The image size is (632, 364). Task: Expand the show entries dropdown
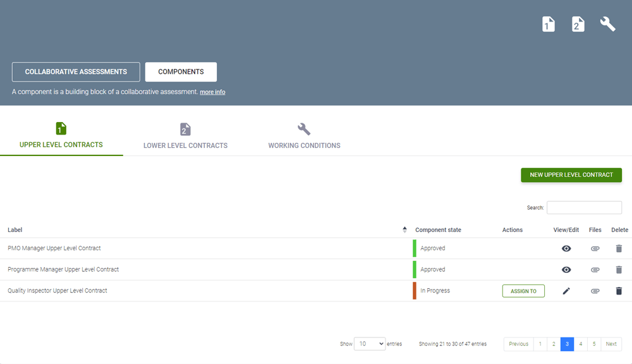pos(370,344)
